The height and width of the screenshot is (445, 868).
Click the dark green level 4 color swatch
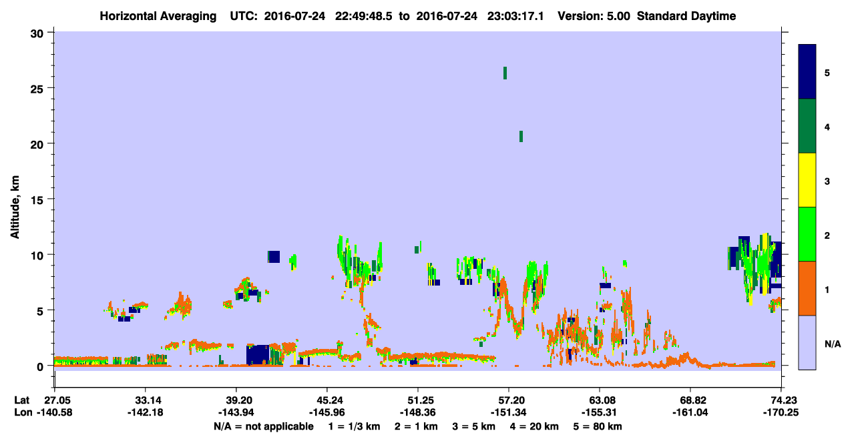(807, 126)
